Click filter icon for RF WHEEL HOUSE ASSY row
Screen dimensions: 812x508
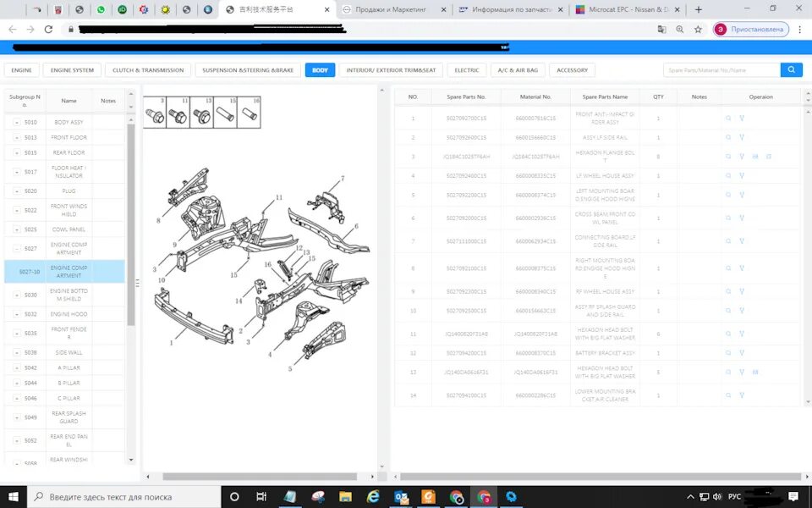click(742, 291)
